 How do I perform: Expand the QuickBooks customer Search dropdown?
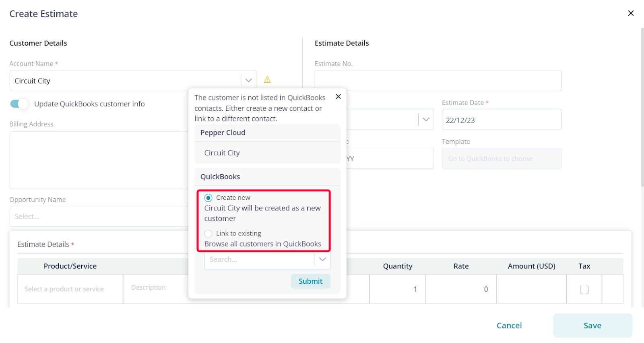[x=322, y=260]
